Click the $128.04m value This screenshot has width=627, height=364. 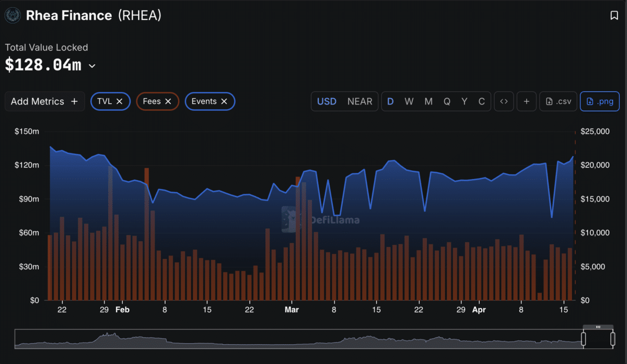point(43,65)
